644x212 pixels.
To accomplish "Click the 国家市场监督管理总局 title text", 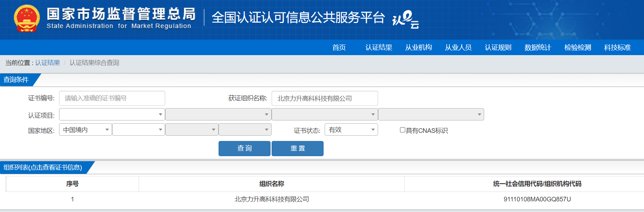I will coord(121,14).
